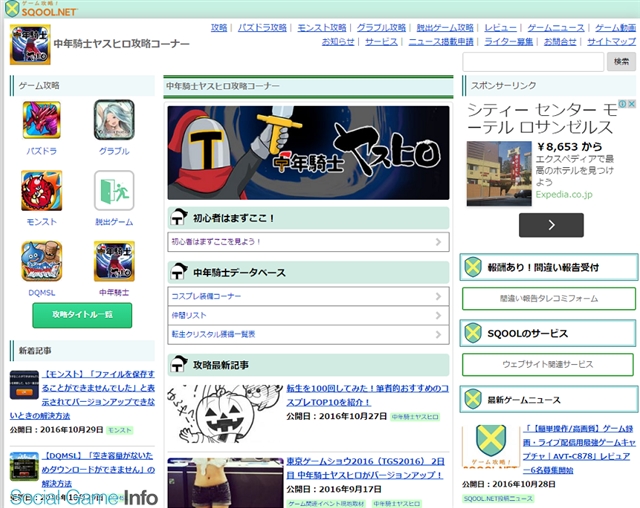Click the hotel photo in the Expedia ad
Image resolution: width=640 pixels, height=508 pixels.
pos(499,173)
